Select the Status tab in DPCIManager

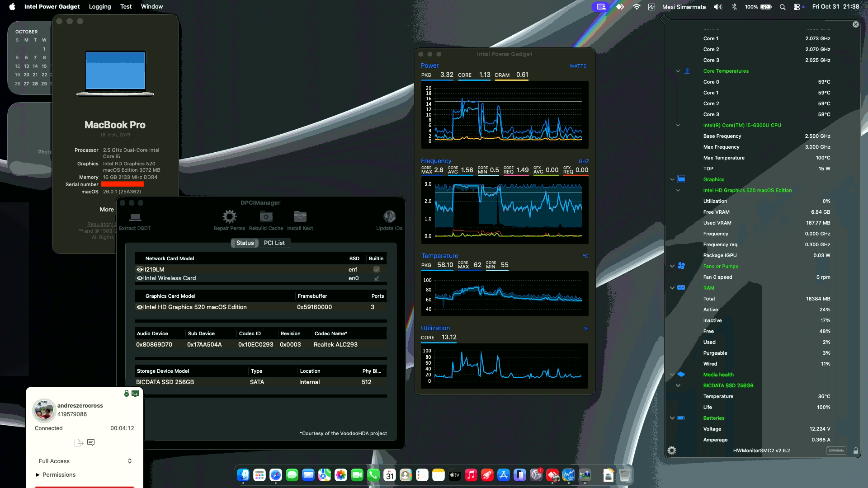tap(245, 243)
